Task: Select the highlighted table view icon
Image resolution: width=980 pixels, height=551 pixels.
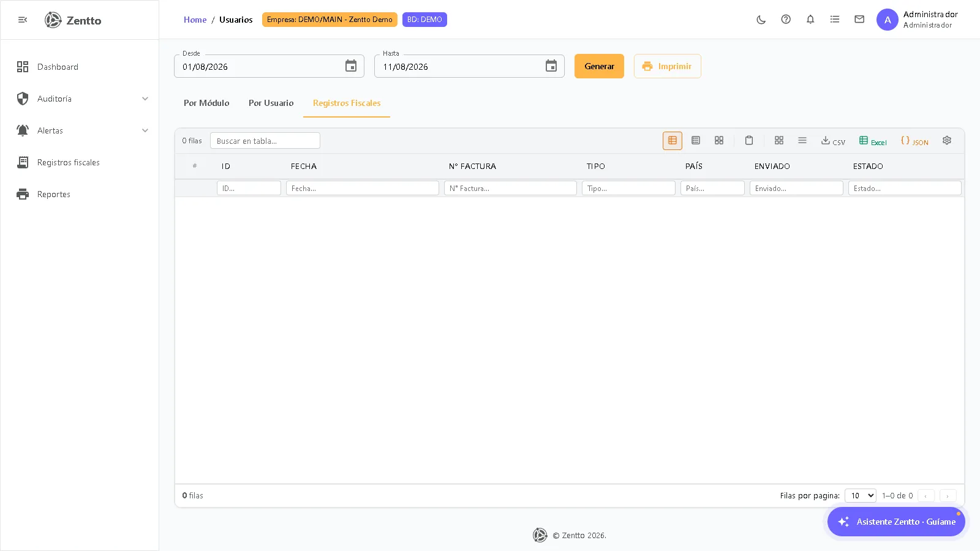Action: (x=673, y=140)
